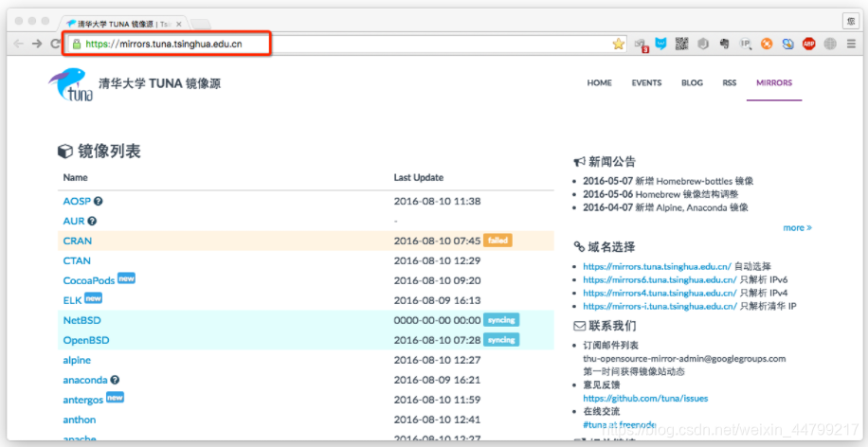The width and height of the screenshot is (868, 447).
Task: Open the antergos mirror link
Action: [x=83, y=401]
